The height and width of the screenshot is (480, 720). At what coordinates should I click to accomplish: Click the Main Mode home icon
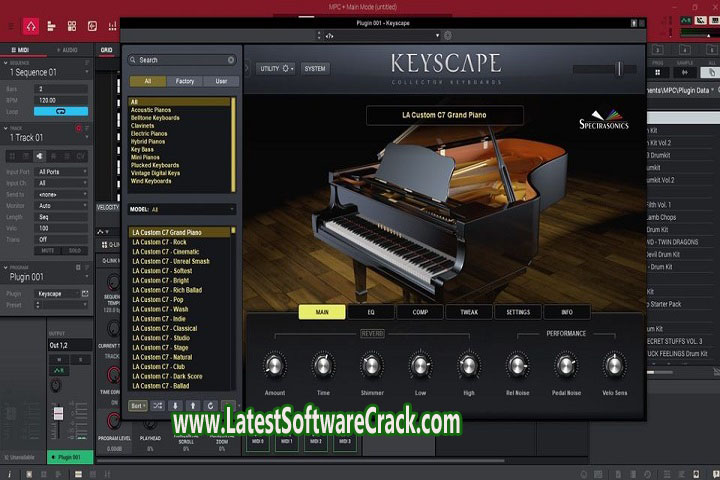coord(30,24)
